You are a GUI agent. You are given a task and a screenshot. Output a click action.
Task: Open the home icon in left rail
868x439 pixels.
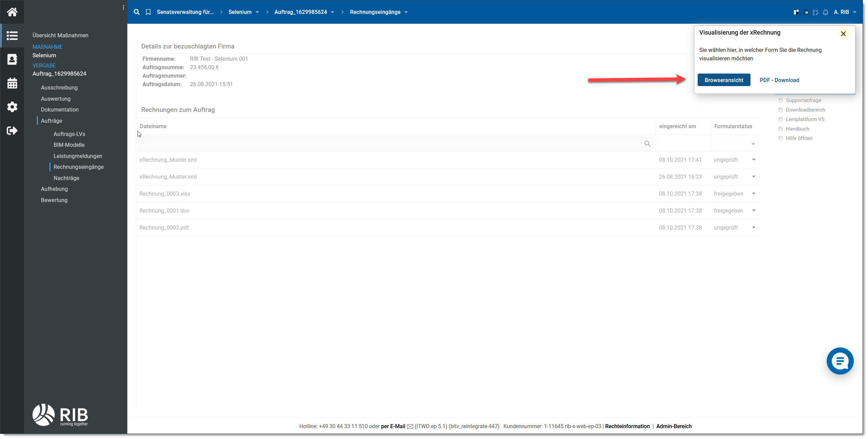[12, 12]
